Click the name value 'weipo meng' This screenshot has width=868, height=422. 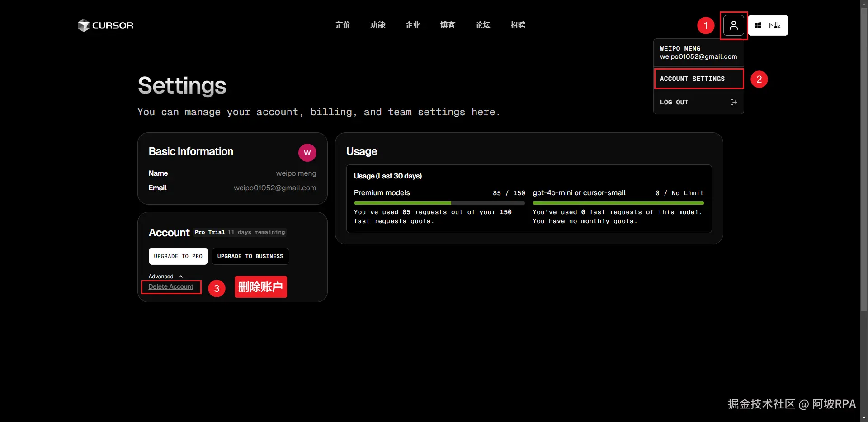tap(296, 173)
